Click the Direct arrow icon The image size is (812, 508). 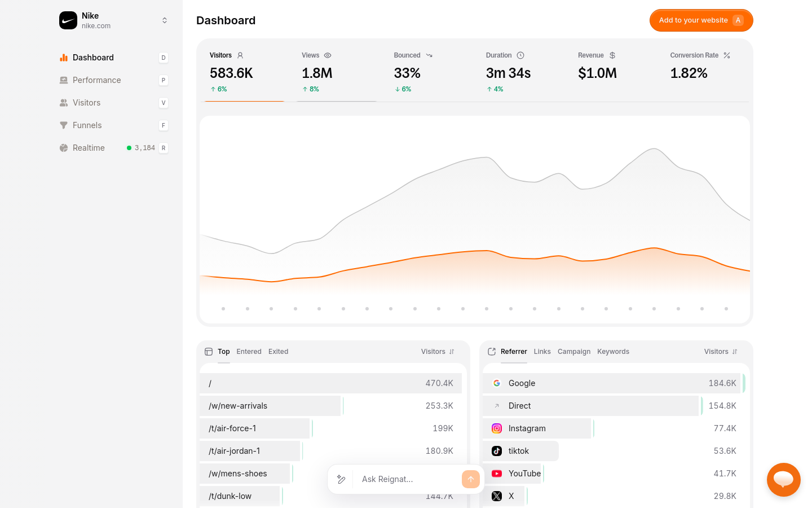point(497,406)
